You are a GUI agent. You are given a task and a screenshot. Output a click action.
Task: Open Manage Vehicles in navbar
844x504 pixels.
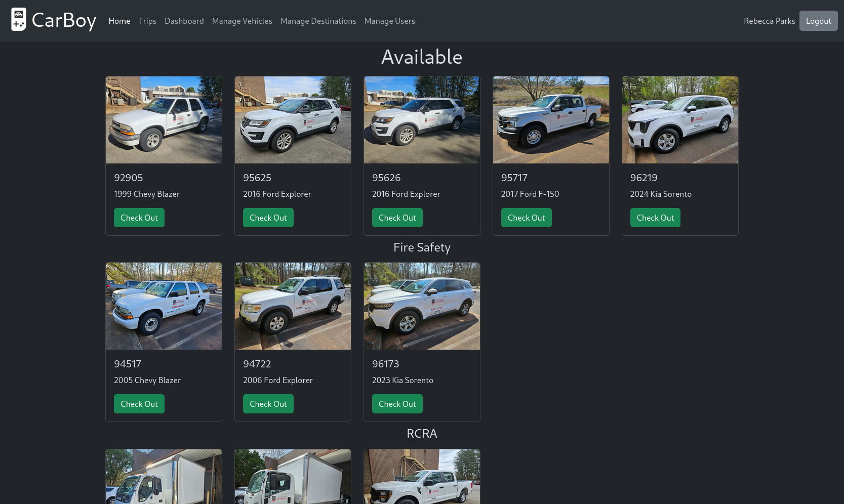coord(242,21)
